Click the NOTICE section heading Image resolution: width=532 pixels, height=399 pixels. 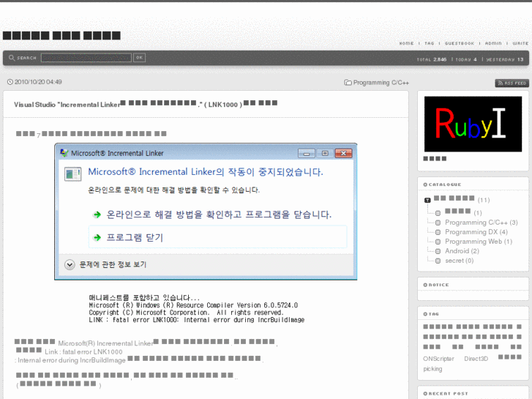(436, 285)
